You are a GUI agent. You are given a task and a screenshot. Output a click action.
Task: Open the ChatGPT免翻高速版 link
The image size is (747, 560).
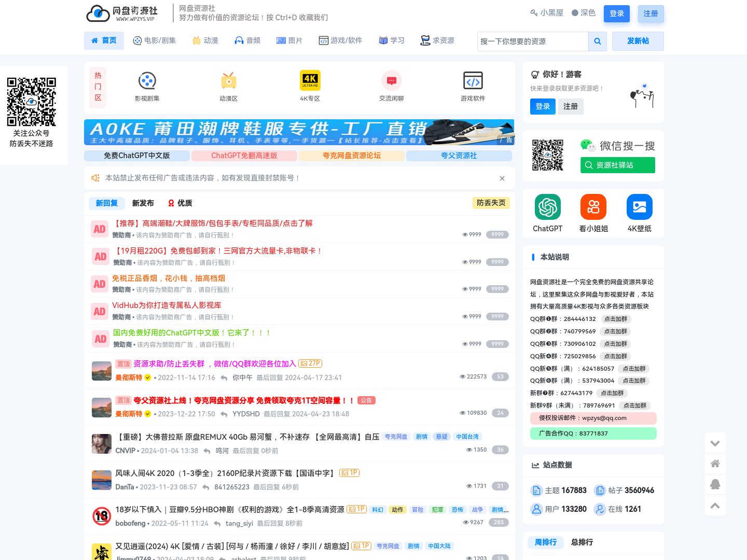244,156
